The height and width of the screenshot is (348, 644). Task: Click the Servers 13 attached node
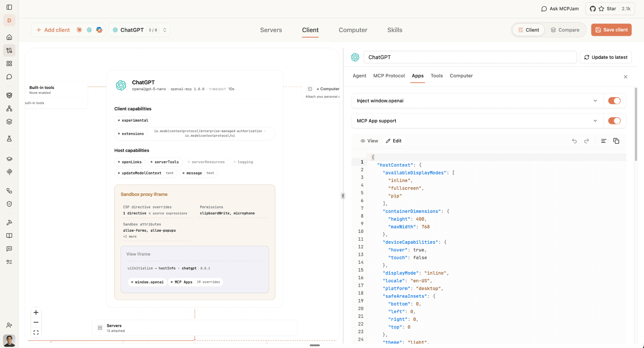pos(195,328)
